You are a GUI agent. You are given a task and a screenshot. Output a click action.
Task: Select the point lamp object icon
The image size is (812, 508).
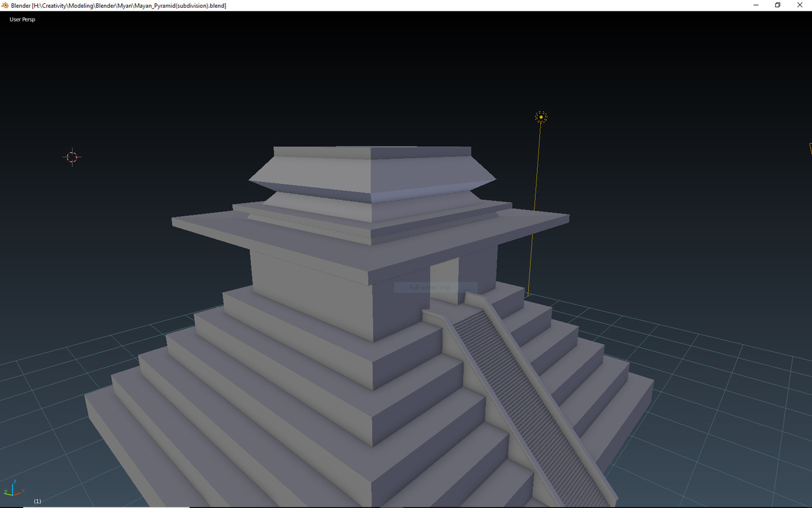541,117
